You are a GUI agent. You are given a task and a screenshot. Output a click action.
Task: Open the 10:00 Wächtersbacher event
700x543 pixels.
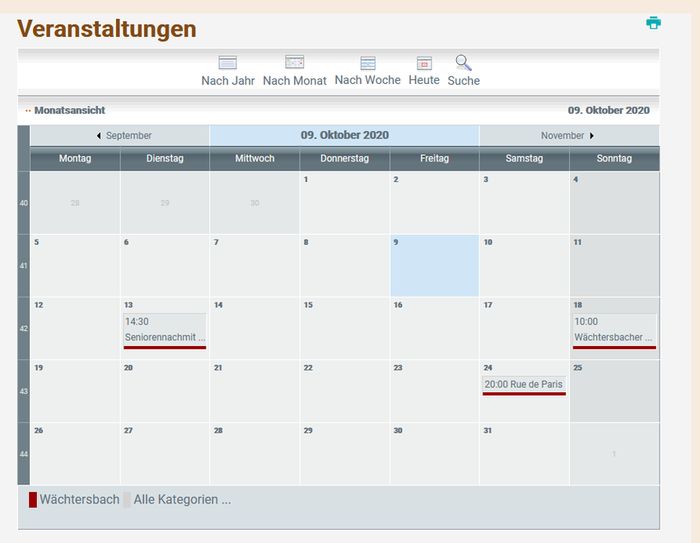click(614, 330)
